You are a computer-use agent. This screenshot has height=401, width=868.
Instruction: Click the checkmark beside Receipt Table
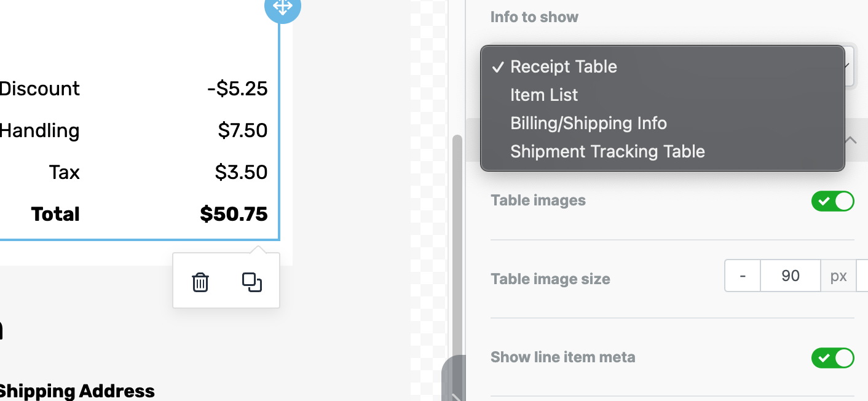(498, 67)
